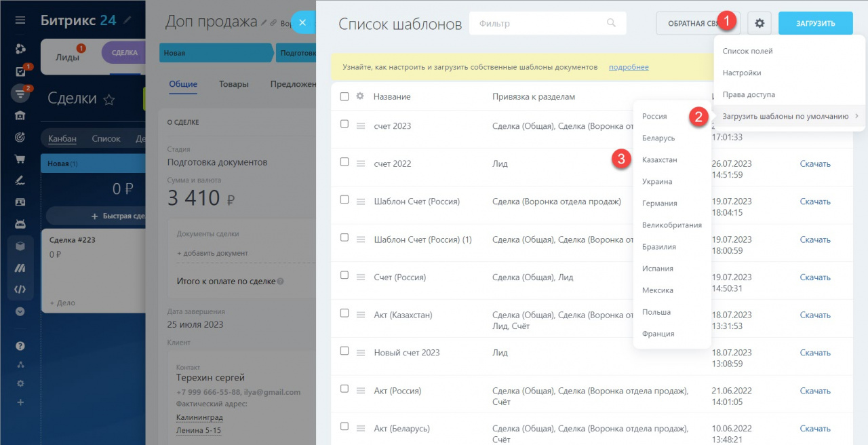This screenshot has width=868, height=445.
Task: Switch to the Товары tab
Action: [x=233, y=84]
